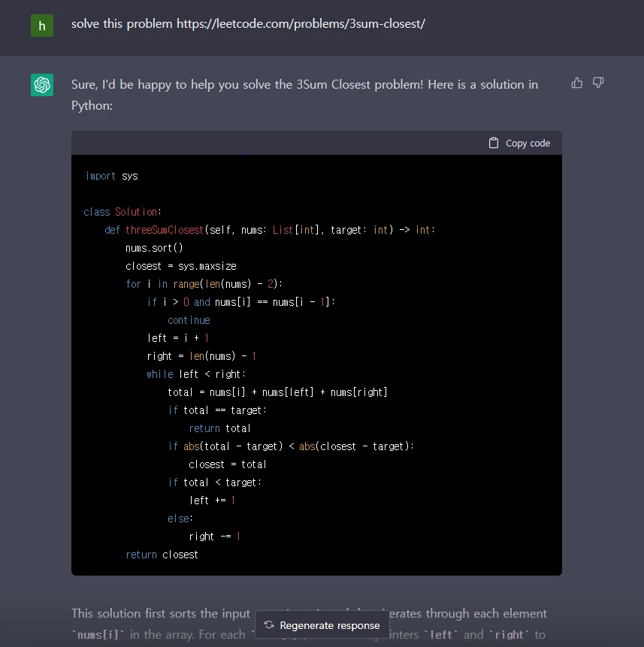Click 'closest = sys.maxsize' line
Screen dimensions: 644x647
(180, 266)
